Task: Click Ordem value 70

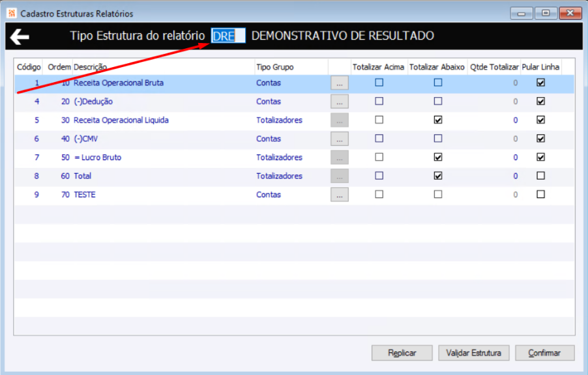Action: click(x=65, y=195)
